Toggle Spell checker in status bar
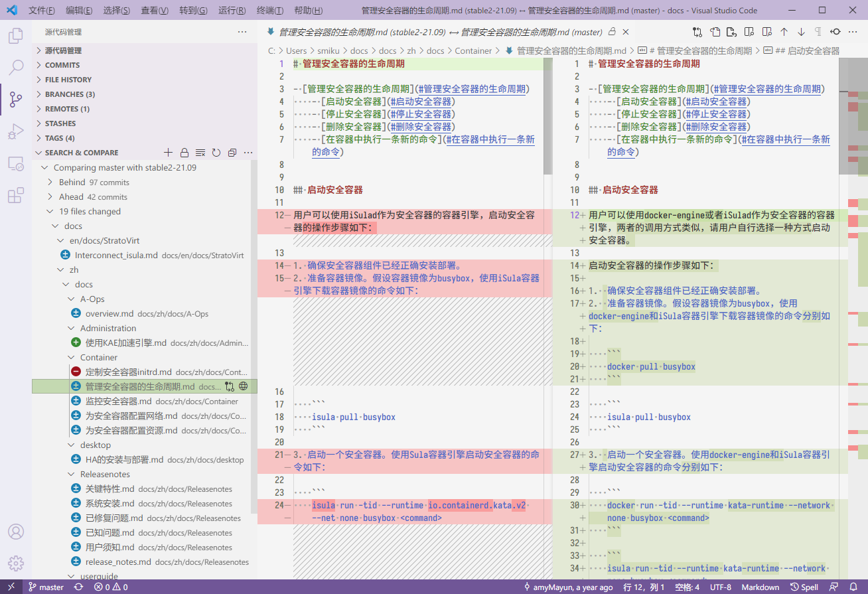Screen dimensions: 868x594 point(804,587)
